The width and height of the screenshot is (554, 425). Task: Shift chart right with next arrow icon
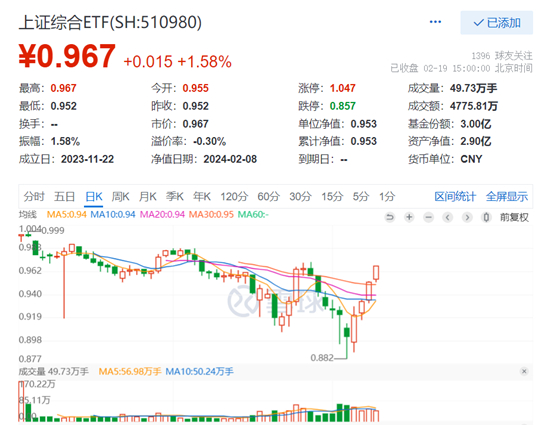point(467,217)
